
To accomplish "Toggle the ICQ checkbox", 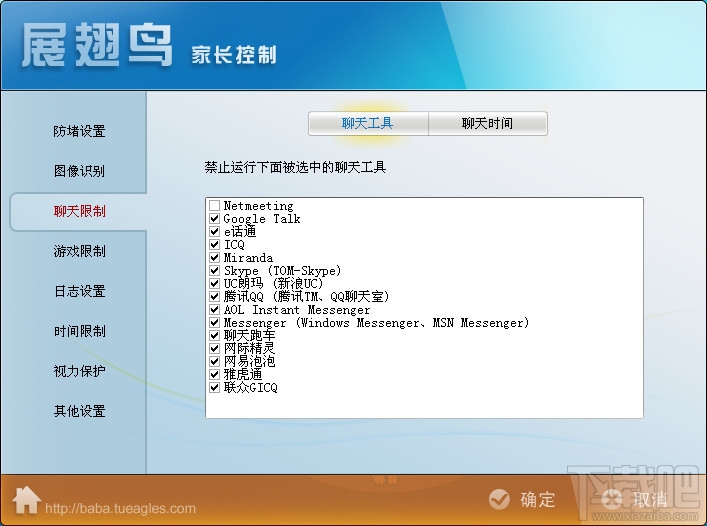I will click(x=215, y=245).
